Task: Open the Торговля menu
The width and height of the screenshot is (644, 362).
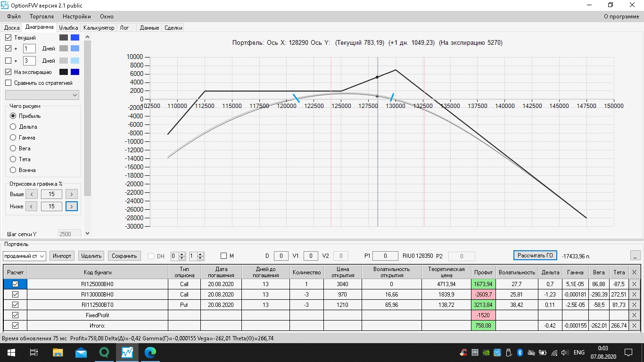Action: coord(42,16)
